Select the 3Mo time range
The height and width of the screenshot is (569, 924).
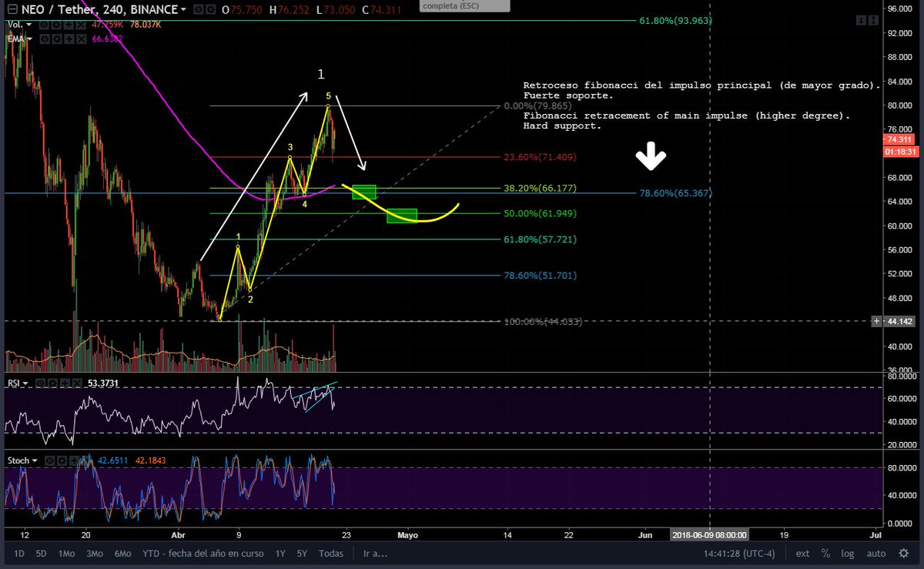95,554
